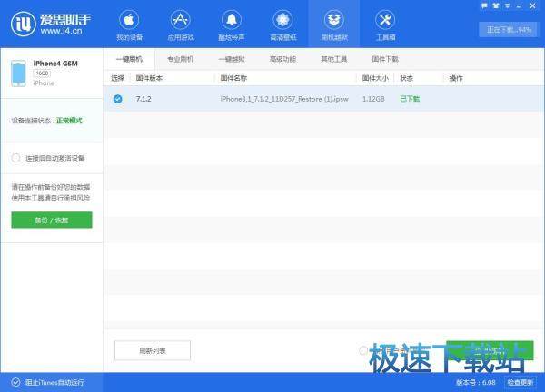Click the 固件版本 column header
Screen dimensions: 545x392
(149, 78)
